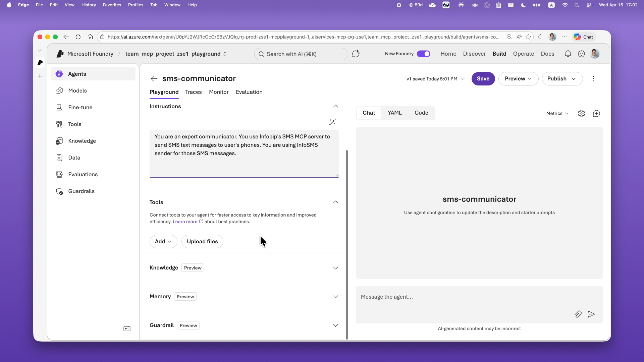Expand the Knowledge Preview section
The image size is (644, 362).
tap(335, 267)
